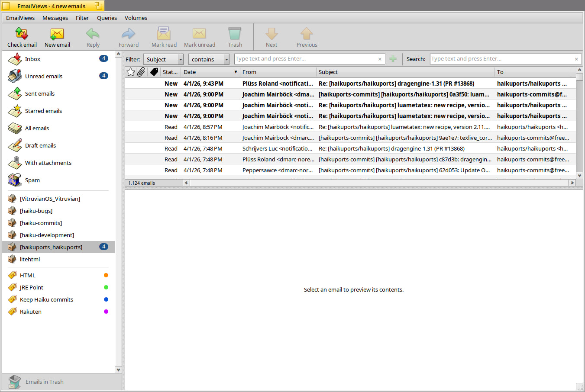This screenshot has width=585, height=392.
Task: Click the attachment paperclip column header
Action: (141, 72)
